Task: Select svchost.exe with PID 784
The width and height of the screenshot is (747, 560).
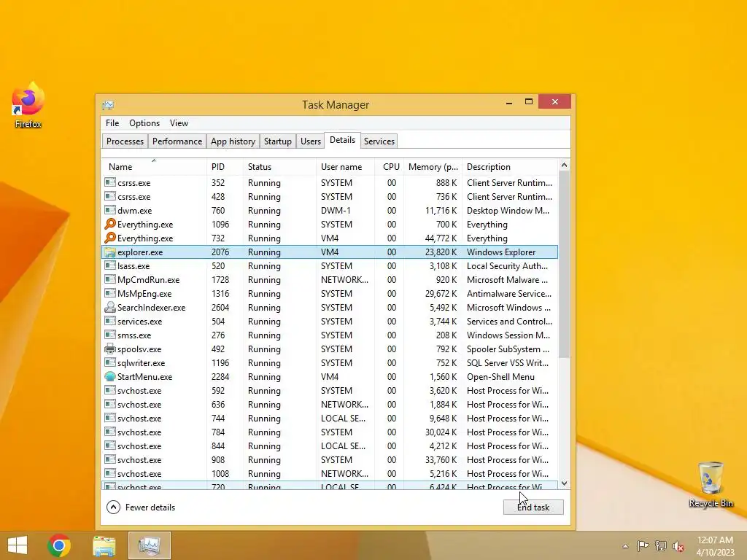Action: click(x=329, y=432)
